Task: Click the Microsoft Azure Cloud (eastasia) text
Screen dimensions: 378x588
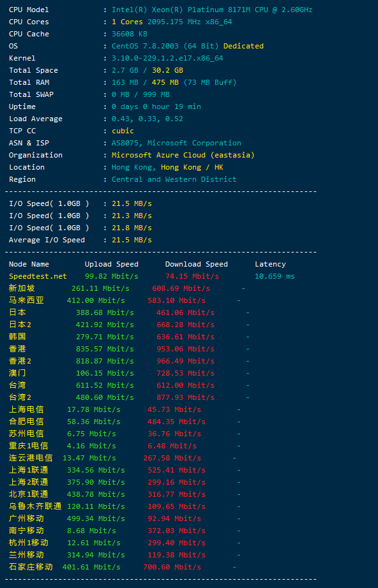Action: point(183,155)
